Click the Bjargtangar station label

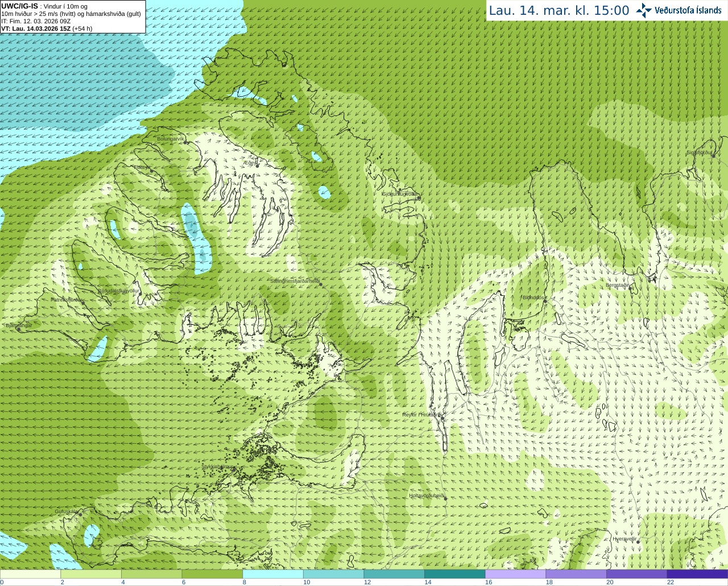coord(19,325)
